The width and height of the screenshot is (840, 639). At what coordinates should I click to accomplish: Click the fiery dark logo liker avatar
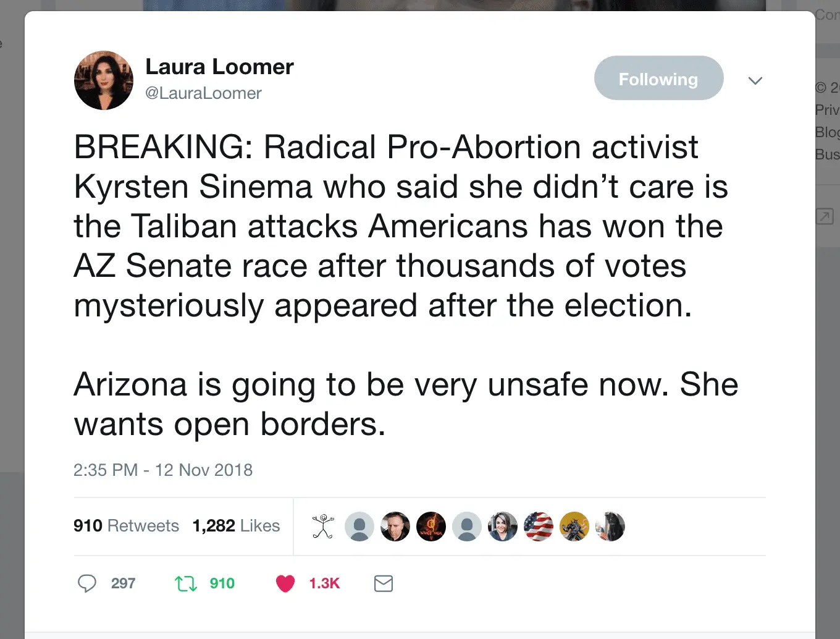point(431,527)
